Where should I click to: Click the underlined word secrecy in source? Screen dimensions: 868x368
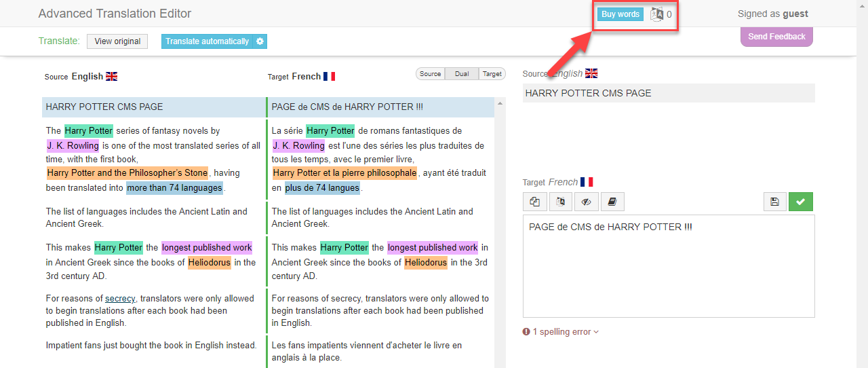pyautogui.click(x=120, y=299)
